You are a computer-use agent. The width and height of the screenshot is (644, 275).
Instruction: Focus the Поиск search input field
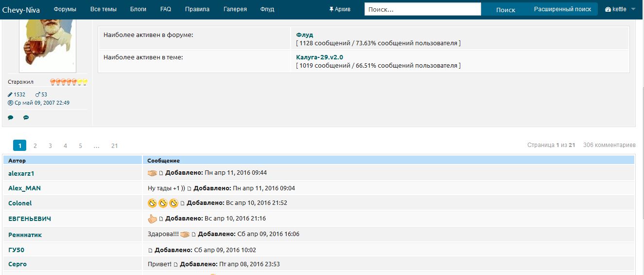[422, 9]
